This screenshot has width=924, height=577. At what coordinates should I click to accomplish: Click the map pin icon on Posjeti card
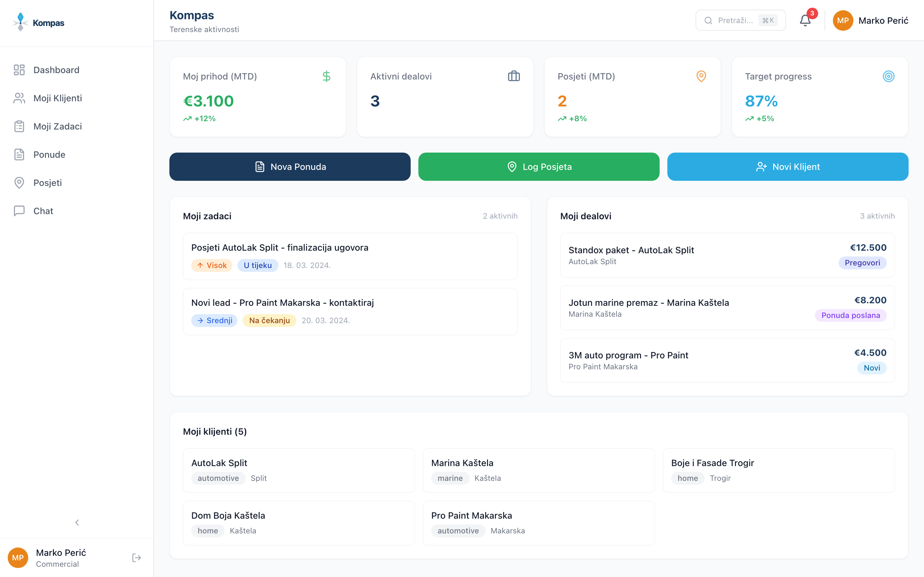(701, 76)
